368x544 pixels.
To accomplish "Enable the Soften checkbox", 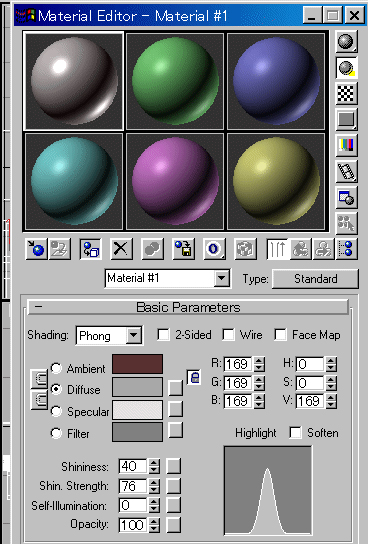I will pos(296,433).
